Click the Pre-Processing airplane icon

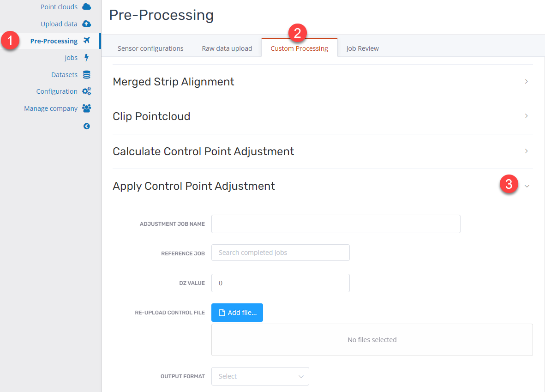87,40
